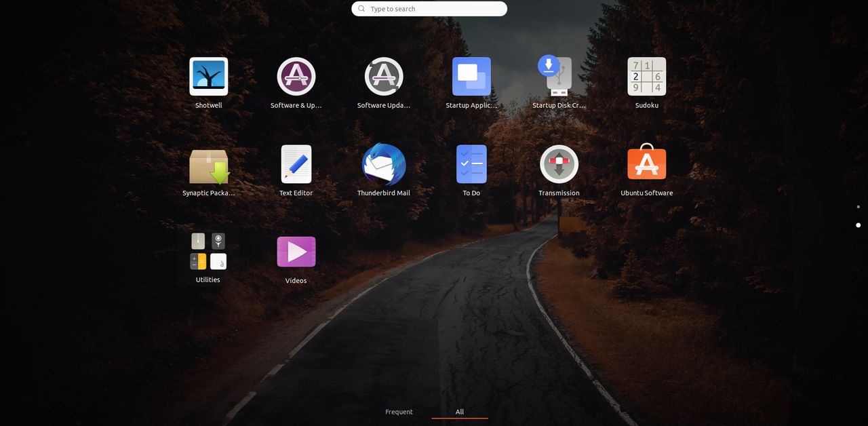
Task: Go to first app page indicator dot
Action: click(x=859, y=207)
